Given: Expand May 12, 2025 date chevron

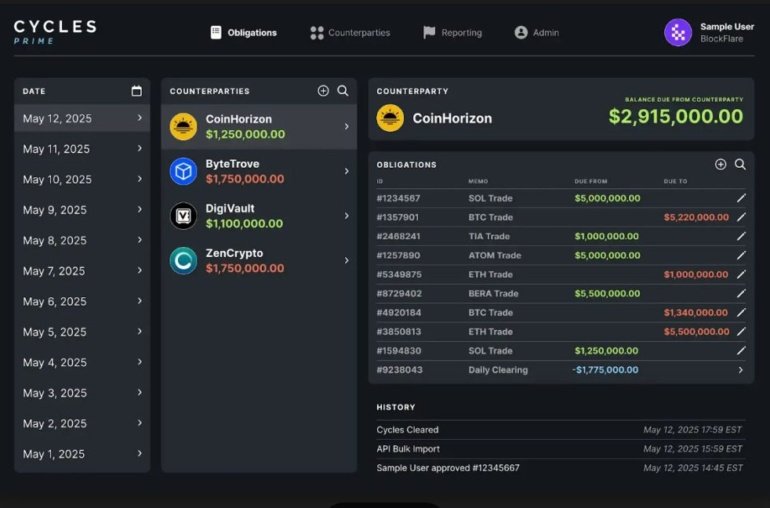Looking at the screenshot, I should click(x=139, y=118).
